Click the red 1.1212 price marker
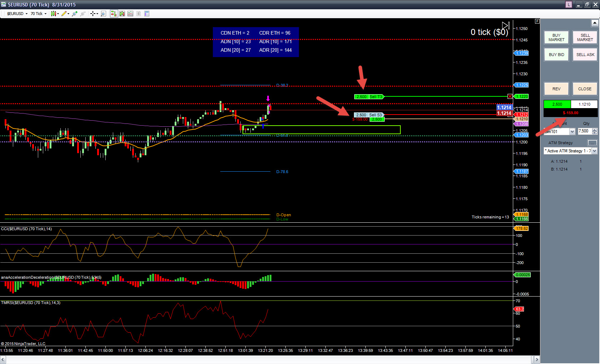The width and height of the screenshot is (600, 364). (521, 115)
